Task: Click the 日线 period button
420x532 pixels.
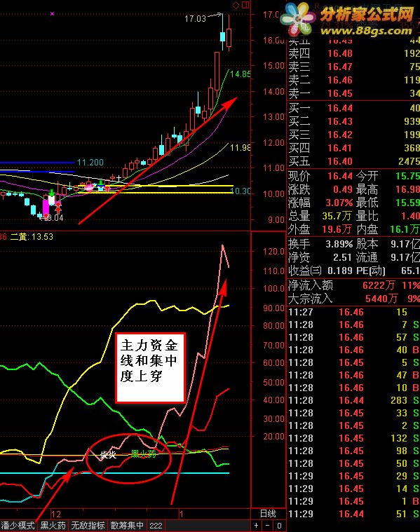Action: (x=268, y=514)
